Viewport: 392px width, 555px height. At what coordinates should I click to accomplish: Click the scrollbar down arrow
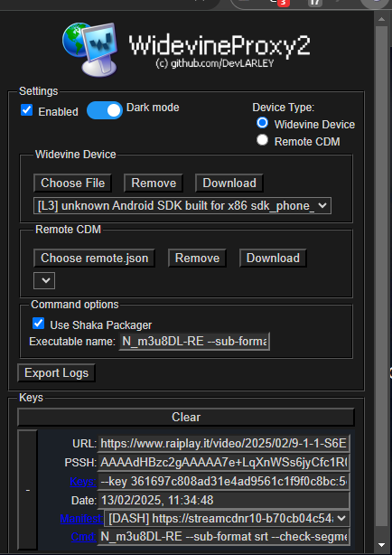pos(381,545)
